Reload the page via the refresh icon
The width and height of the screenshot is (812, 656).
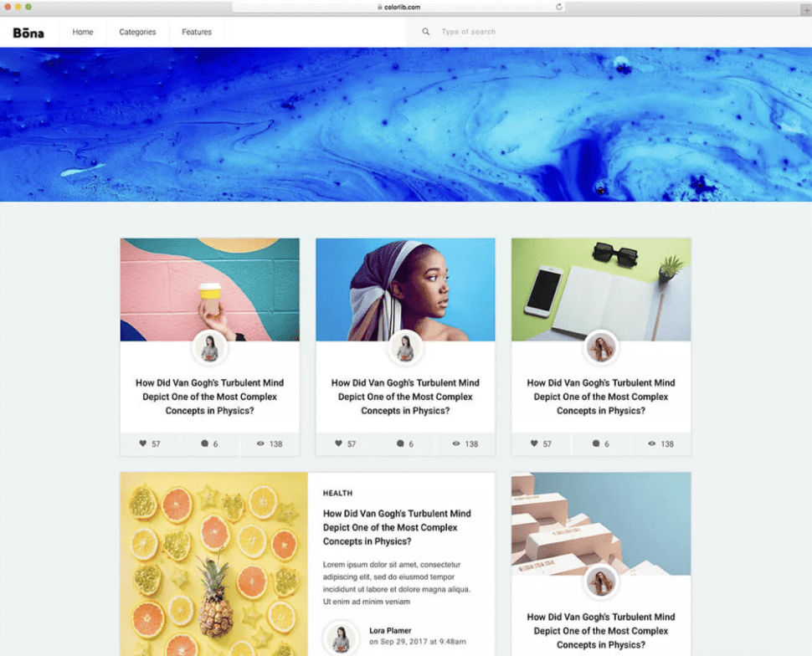pos(558,7)
